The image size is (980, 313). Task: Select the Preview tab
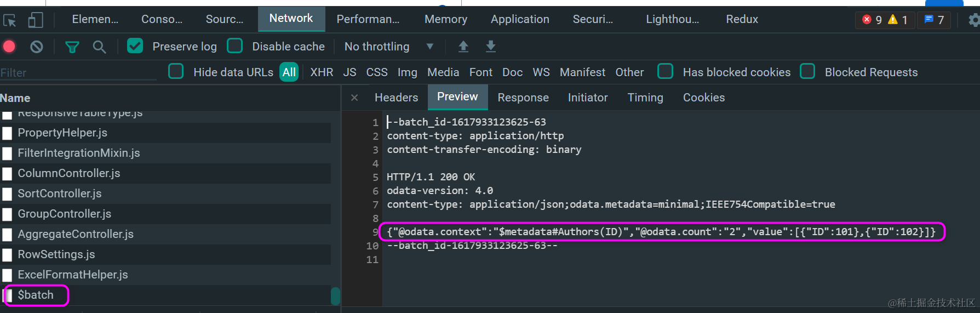coord(457,97)
